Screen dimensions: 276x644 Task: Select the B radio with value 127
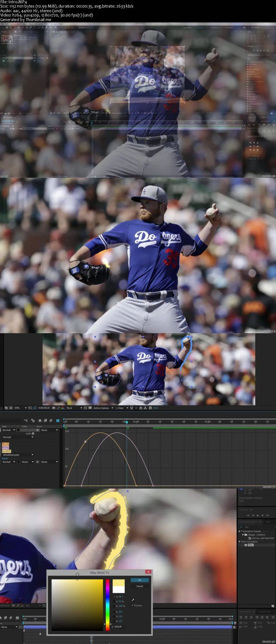(114, 621)
